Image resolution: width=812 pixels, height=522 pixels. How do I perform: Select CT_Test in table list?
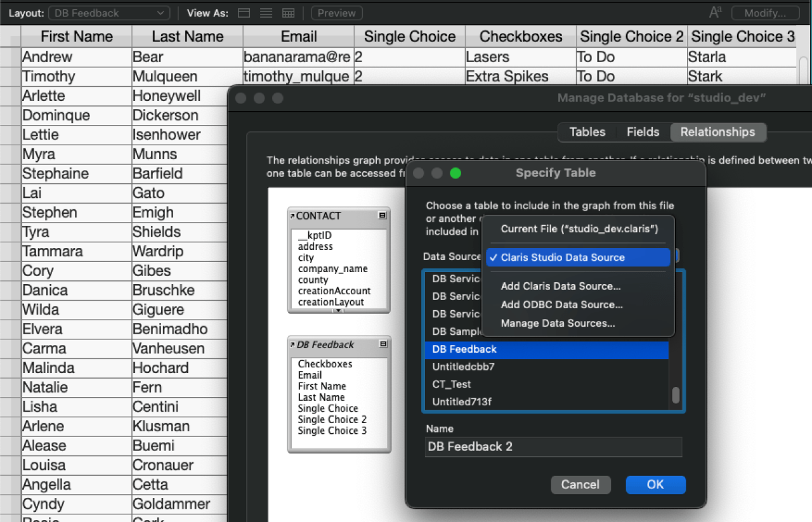point(546,384)
